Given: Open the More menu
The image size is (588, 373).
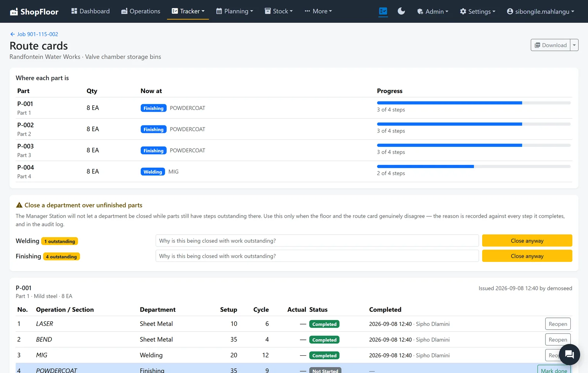Looking at the screenshot, I should coord(318,11).
